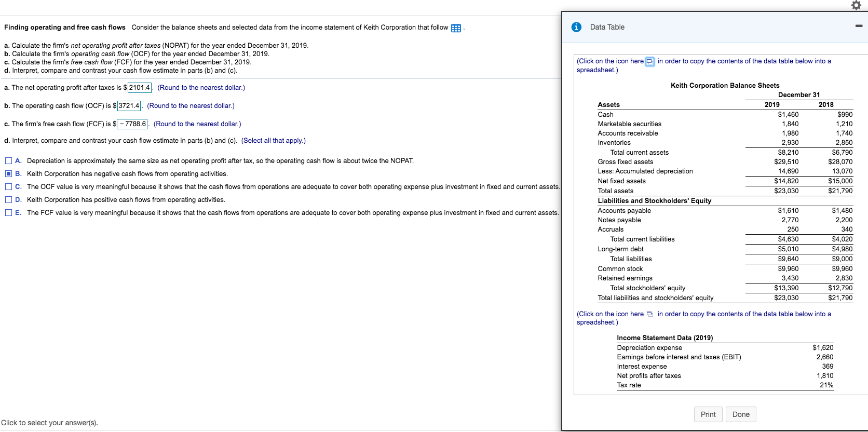Click the 2019 Cash value $1,460

tap(788, 115)
